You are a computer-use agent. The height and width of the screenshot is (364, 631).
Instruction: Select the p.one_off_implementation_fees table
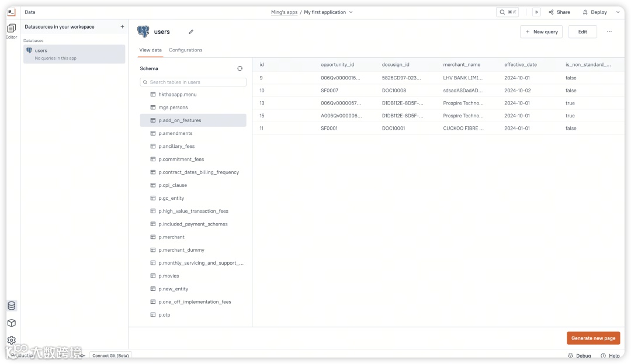click(193, 301)
